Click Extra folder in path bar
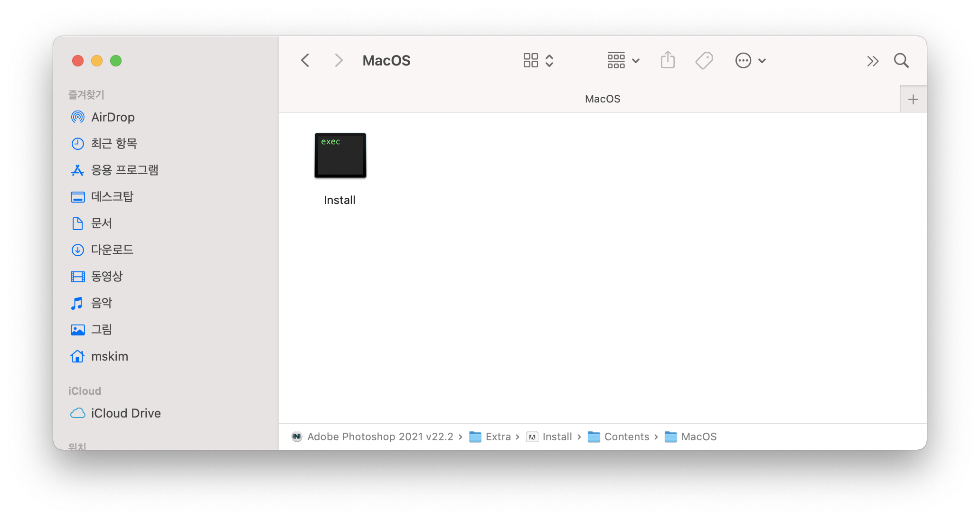The width and height of the screenshot is (980, 520). (x=498, y=436)
